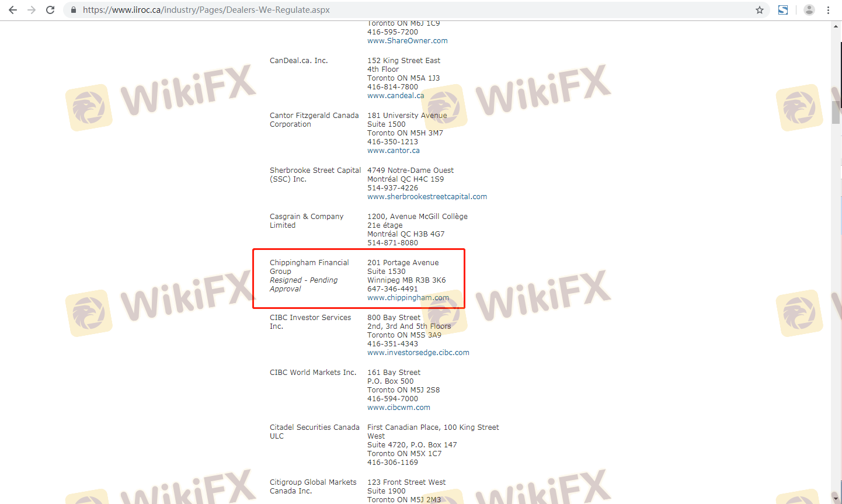Click the 201 Portage Avenue address

point(403,263)
